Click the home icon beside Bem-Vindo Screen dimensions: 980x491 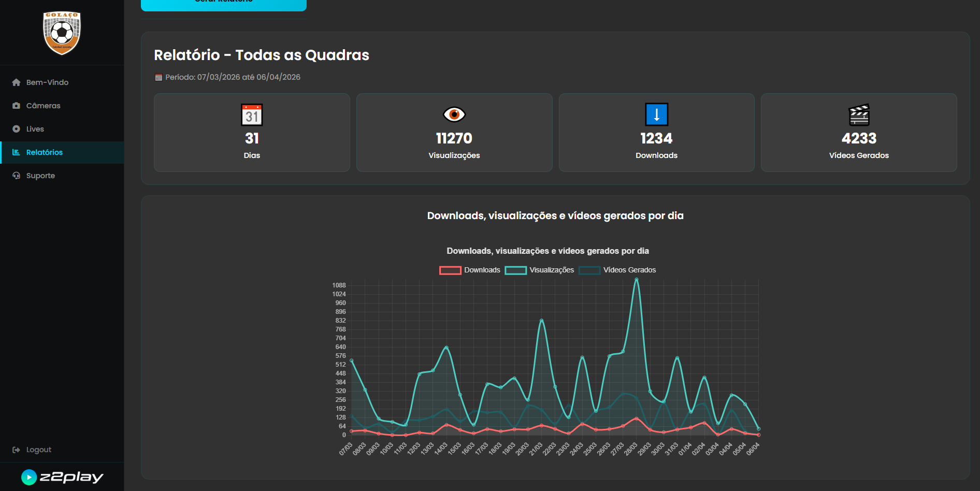click(16, 82)
